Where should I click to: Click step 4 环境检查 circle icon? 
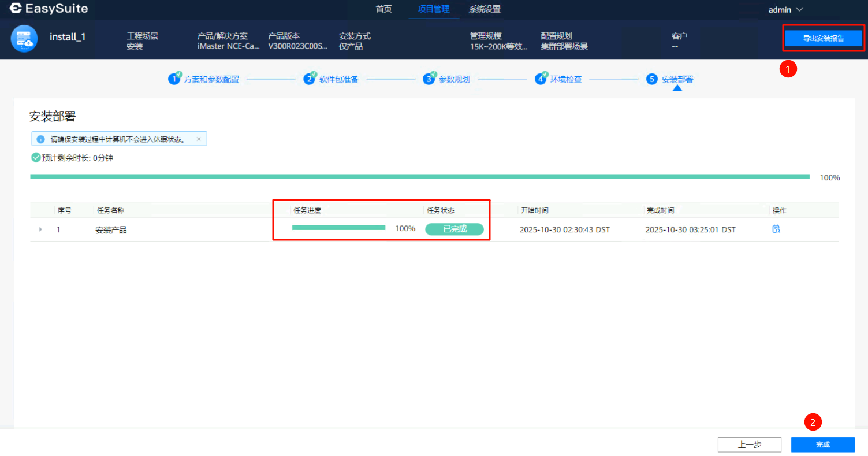(541, 79)
